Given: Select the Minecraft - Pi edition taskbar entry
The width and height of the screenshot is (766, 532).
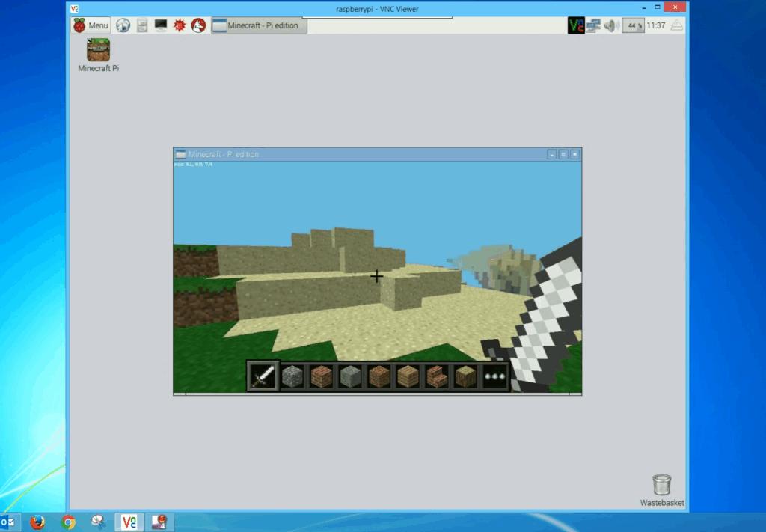Looking at the screenshot, I should click(258, 25).
